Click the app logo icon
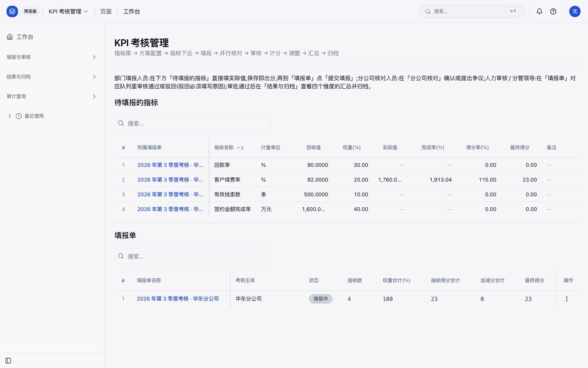Image resolution: width=588 pixels, height=368 pixels. [12, 11]
